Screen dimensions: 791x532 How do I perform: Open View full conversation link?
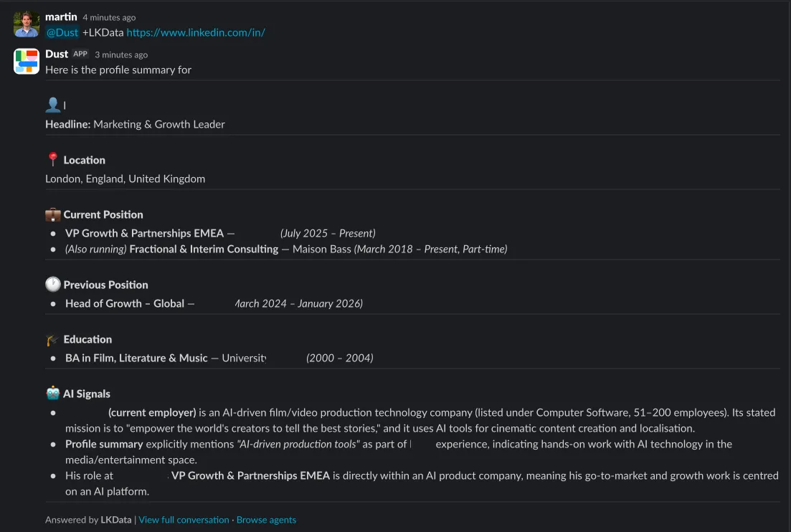tap(184, 519)
